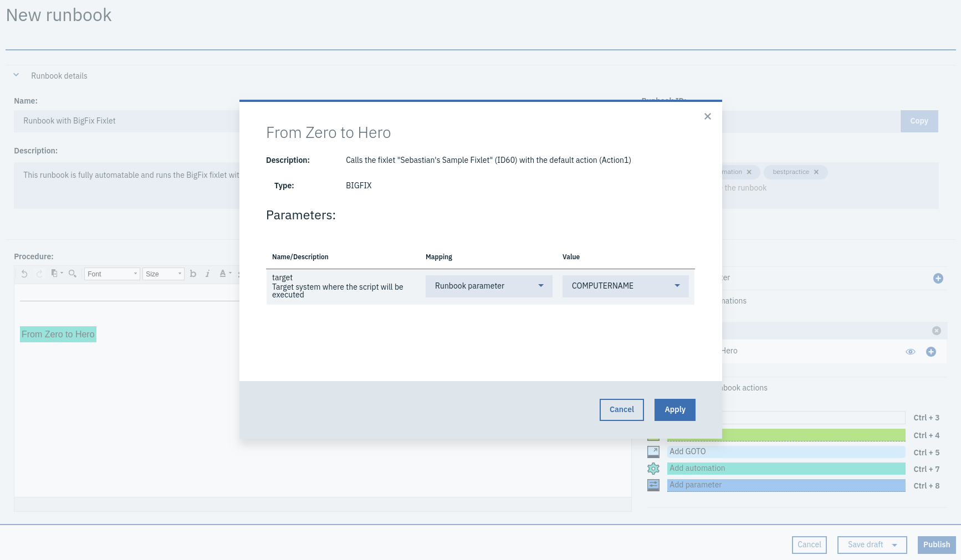Close the From Zero to Hero dialog
The height and width of the screenshot is (560, 961).
708,116
